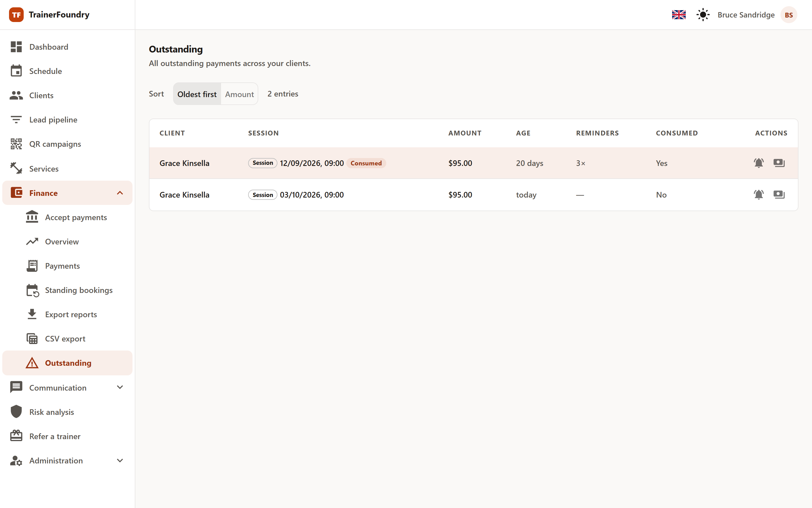This screenshot has width=812, height=508.
Task: Click the Refer a trainer gift icon
Action: [x=16, y=436]
